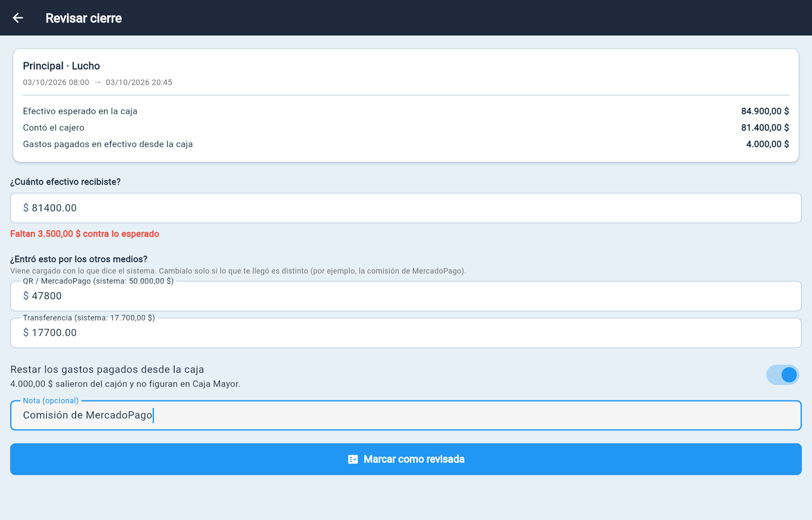Click Gastos pagados en efectivo desde la caja label

[108, 144]
